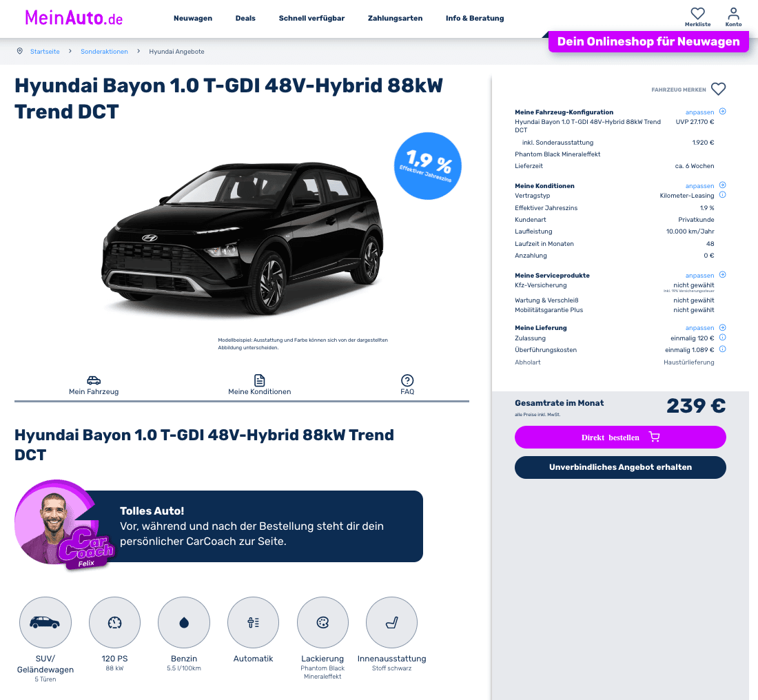Click the fuel drop icon above Benzin

[184, 623]
